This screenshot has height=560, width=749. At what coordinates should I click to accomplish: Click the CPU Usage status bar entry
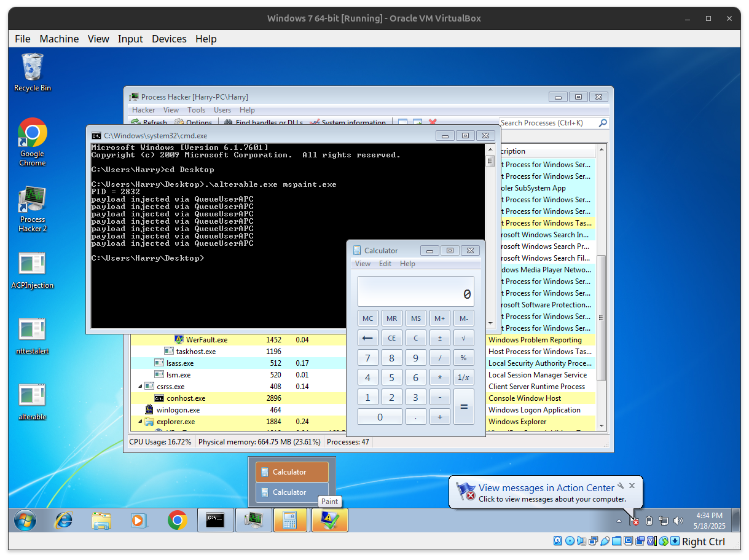coord(160,442)
